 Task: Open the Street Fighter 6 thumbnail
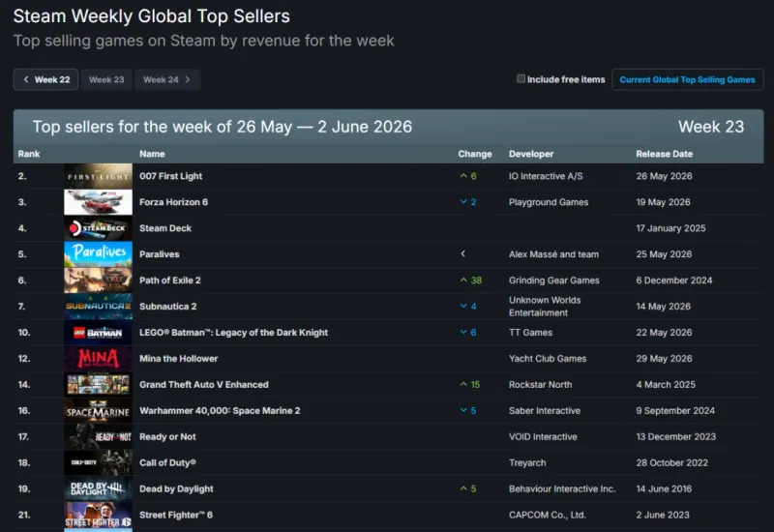tap(98, 516)
